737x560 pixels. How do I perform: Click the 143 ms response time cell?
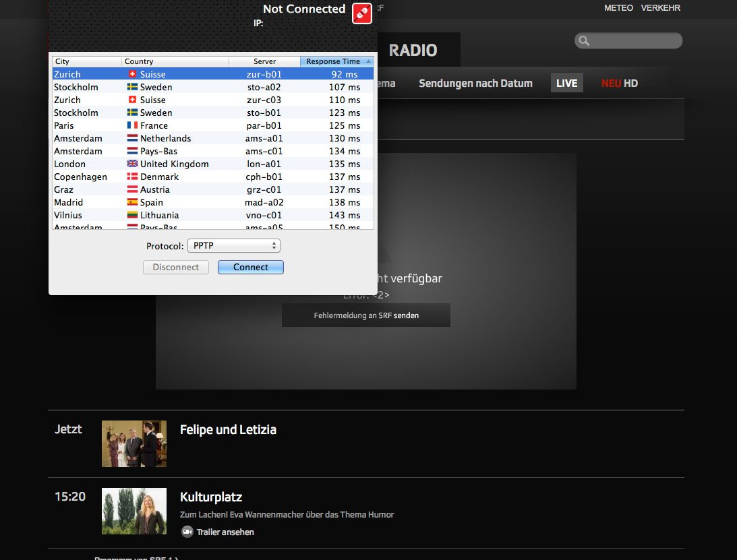[x=345, y=215]
